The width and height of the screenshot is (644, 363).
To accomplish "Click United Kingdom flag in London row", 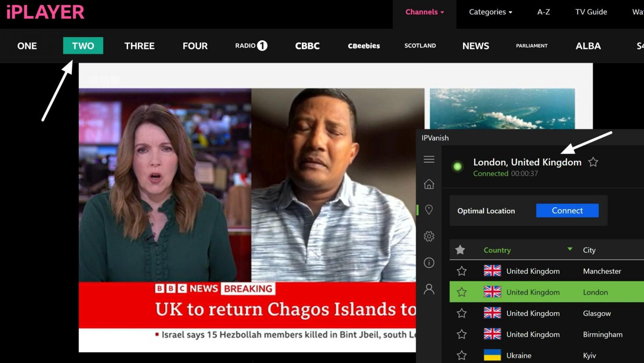I will click(x=492, y=292).
